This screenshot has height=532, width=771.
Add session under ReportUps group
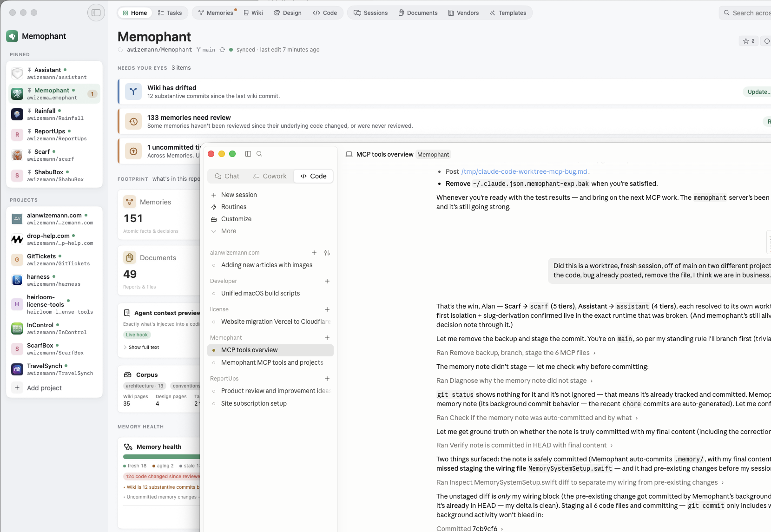pos(327,379)
